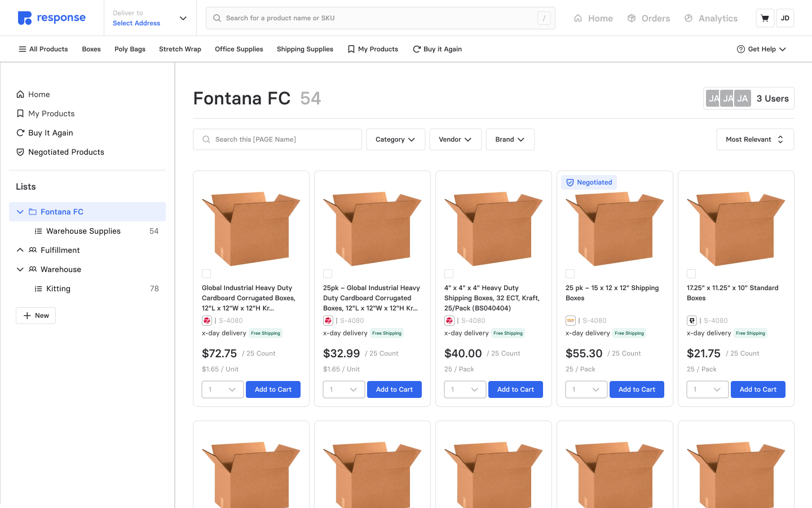Open the Category filter dropdown
812x508 pixels.
(395, 139)
